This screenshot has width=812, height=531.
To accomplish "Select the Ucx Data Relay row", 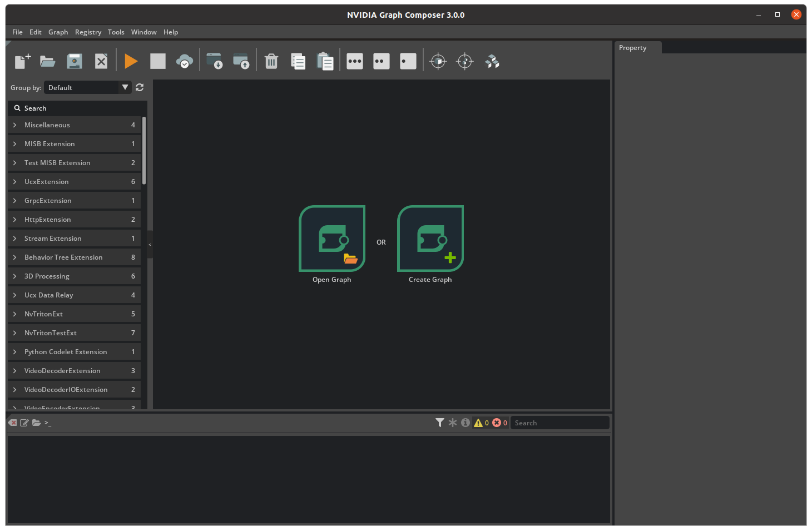I will [75, 295].
